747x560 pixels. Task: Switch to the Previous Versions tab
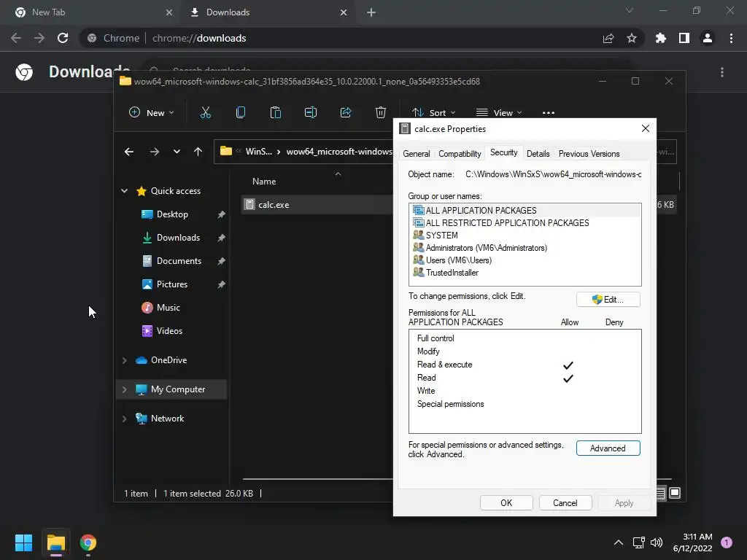(x=589, y=154)
